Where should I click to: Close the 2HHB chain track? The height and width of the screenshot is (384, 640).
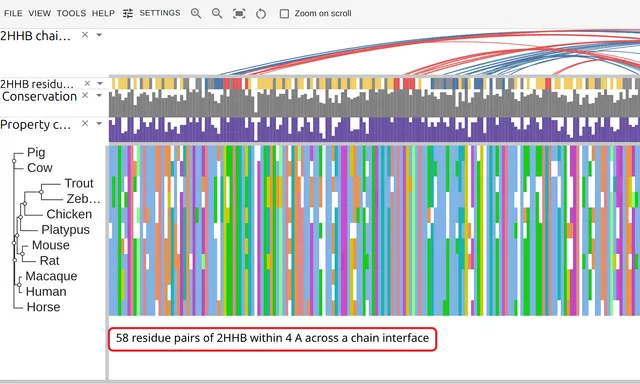[85, 35]
